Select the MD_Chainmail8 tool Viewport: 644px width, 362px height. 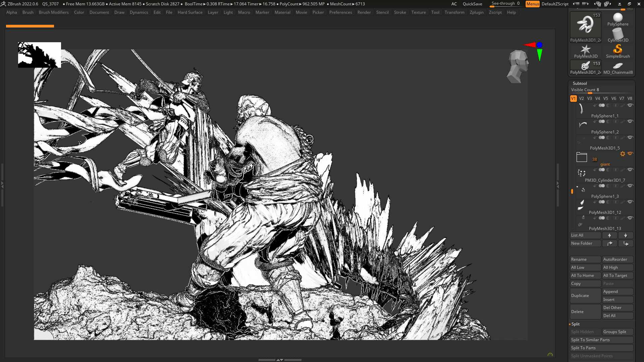tap(618, 67)
